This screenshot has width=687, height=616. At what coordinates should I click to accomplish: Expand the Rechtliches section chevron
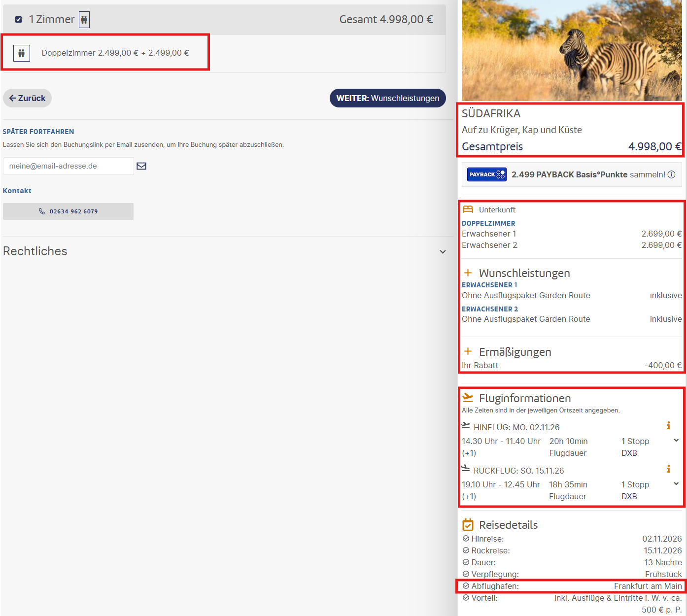pos(443,252)
